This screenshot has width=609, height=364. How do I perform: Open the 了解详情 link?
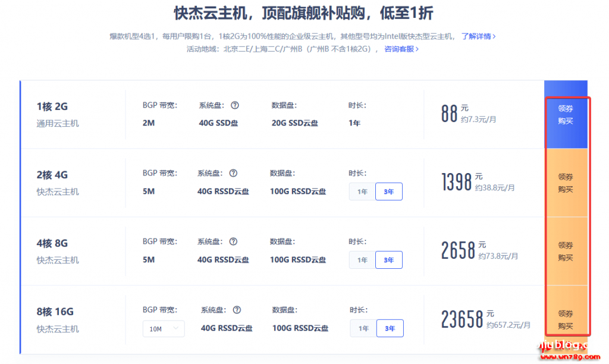point(478,36)
